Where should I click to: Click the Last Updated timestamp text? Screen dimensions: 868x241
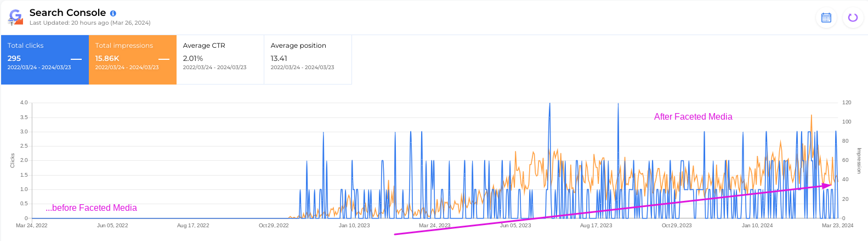pos(90,23)
